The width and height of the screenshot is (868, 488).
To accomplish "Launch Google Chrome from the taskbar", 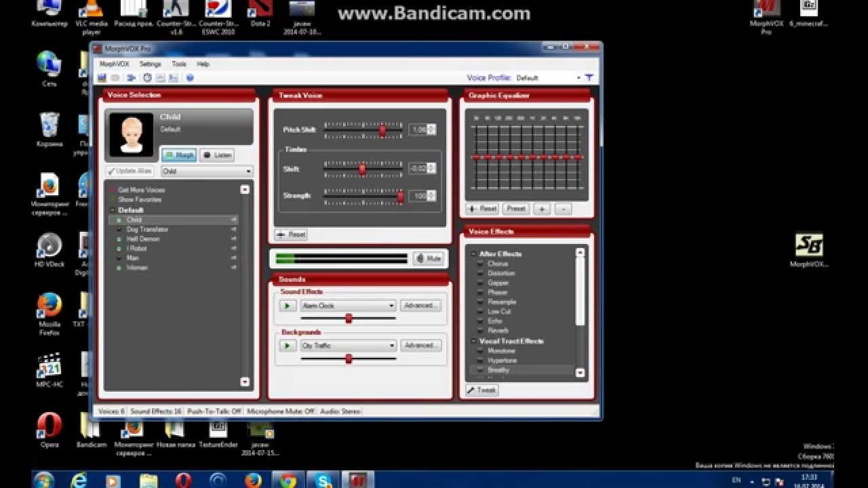I will tap(288, 480).
